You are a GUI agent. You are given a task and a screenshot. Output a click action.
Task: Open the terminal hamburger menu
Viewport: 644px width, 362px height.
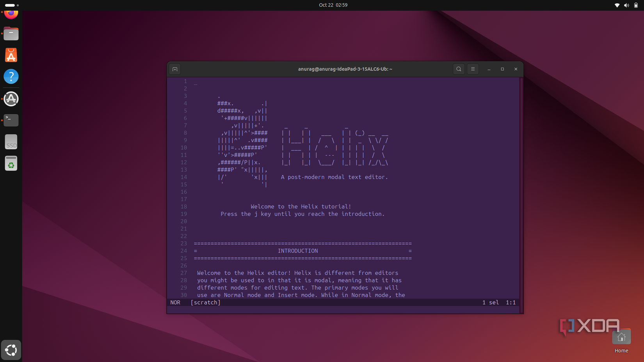(x=473, y=69)
